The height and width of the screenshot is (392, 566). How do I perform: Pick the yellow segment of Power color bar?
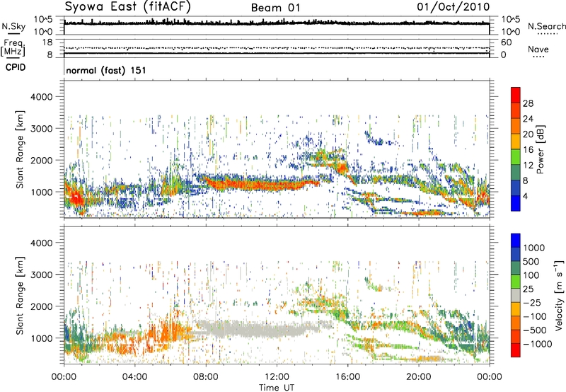(516, 142)
